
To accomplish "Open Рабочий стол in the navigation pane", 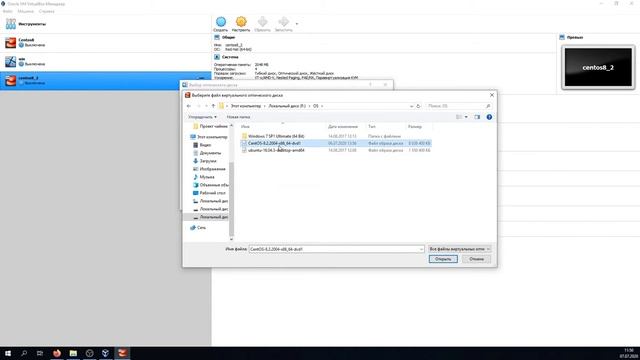I will click(209, 193).
